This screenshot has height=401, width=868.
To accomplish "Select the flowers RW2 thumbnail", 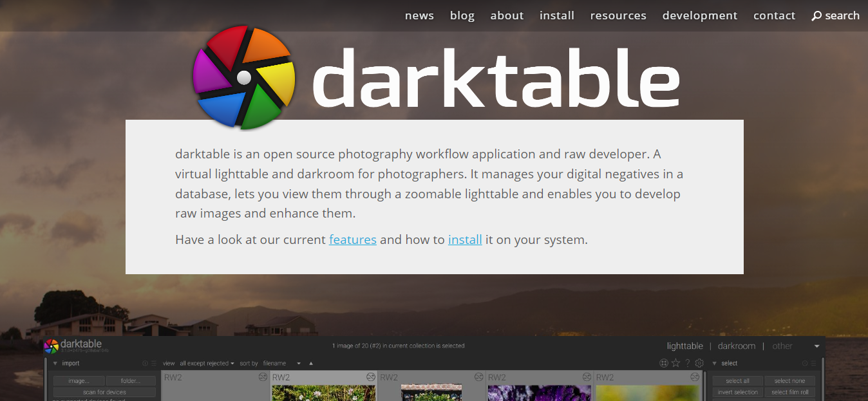I will coord(323,393).
